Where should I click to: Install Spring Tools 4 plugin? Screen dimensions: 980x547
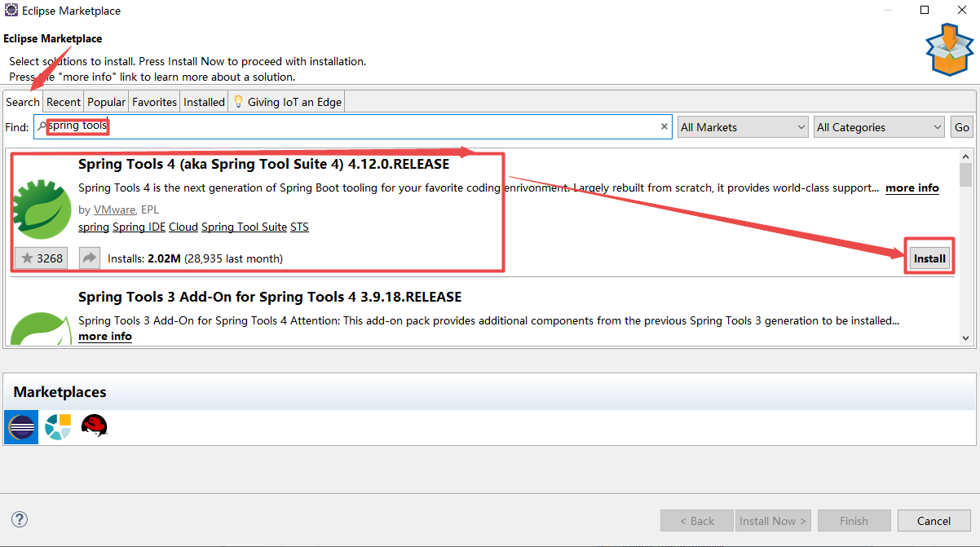929,258
